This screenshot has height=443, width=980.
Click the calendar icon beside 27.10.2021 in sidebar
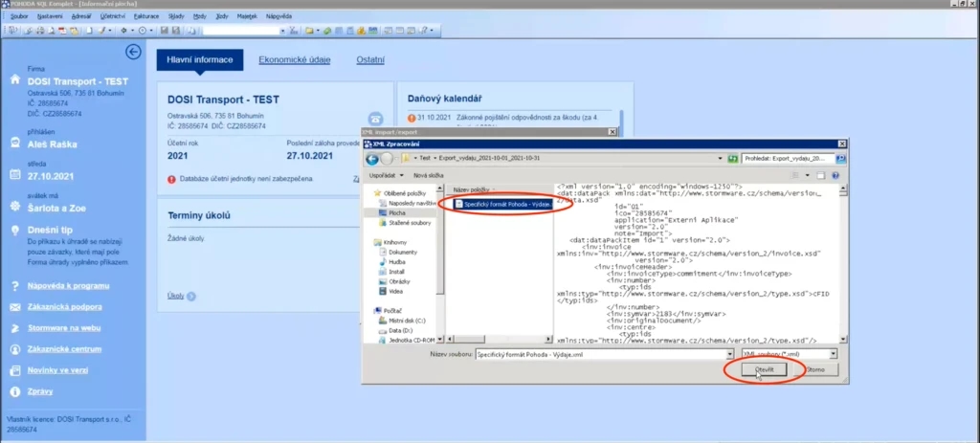point(15,175)
